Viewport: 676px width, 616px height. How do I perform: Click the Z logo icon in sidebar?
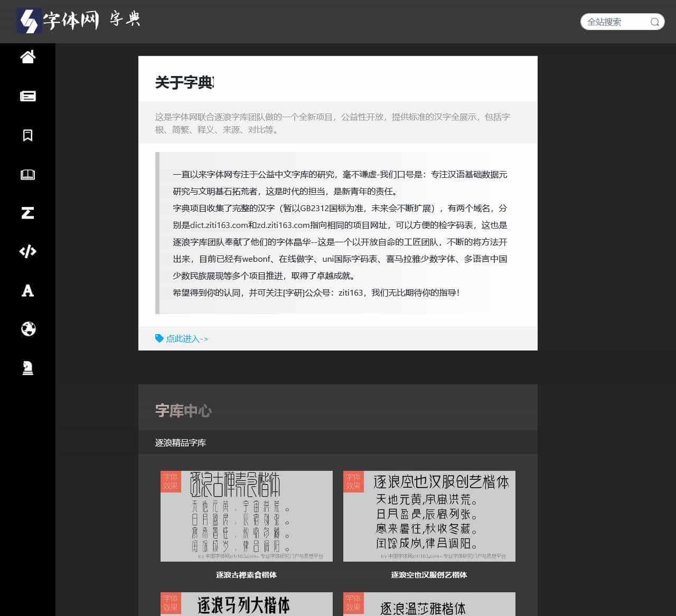coord(27,213)
